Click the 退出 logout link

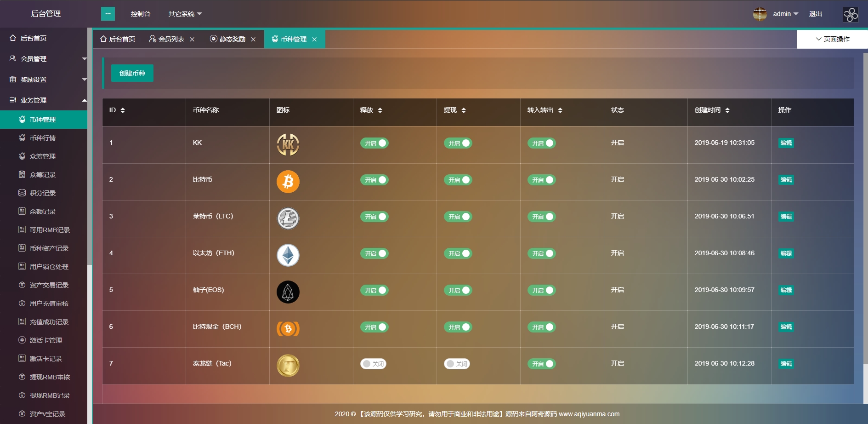(x=815, y=14)
